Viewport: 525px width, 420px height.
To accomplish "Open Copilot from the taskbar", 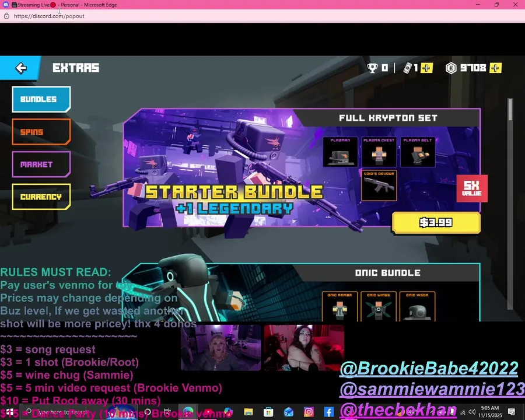I will [228, 412].
